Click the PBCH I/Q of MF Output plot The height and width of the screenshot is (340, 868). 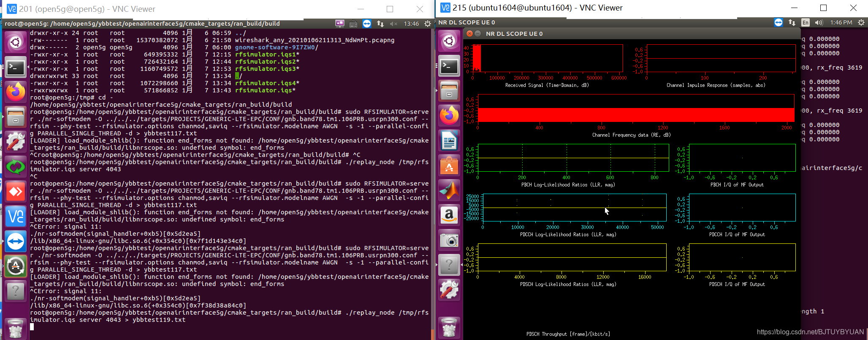(x=742, y=158)
